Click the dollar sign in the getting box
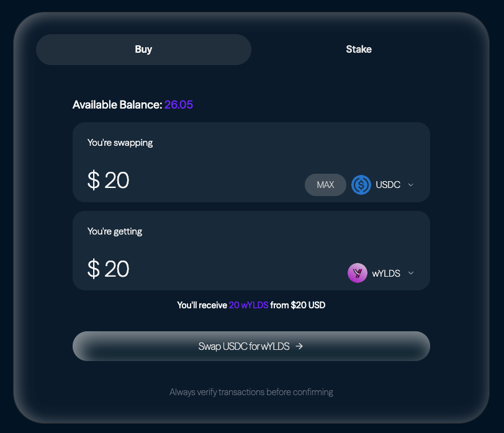Viewport: 504px width, 433px height. [x=94, y=269]
